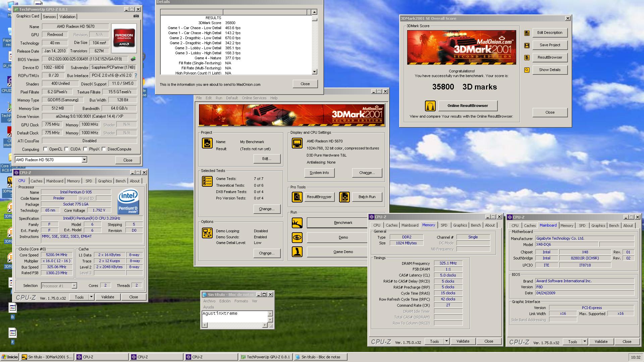The image size is (644, 362).
Task: Expand Tools dropdown arrow in CPU-Z Memory window
Action: point(446,342)
